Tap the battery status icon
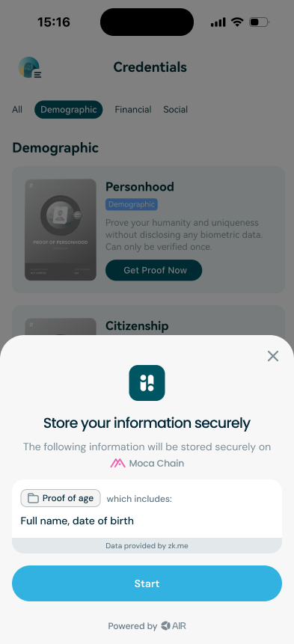 click(x=259, y=22)
